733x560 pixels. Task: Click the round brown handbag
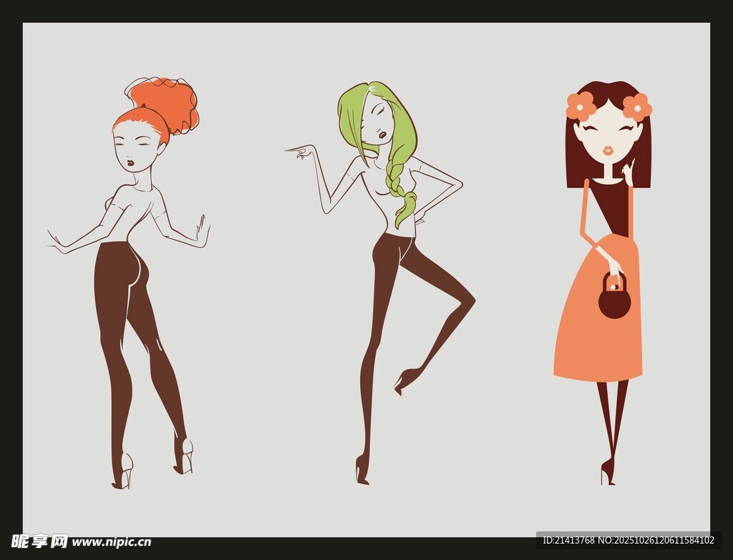pyautogui.click(x=614, y=300)
